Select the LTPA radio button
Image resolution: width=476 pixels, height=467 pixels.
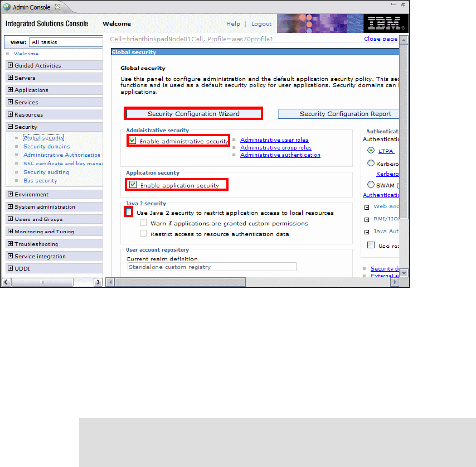click(371, 150)
